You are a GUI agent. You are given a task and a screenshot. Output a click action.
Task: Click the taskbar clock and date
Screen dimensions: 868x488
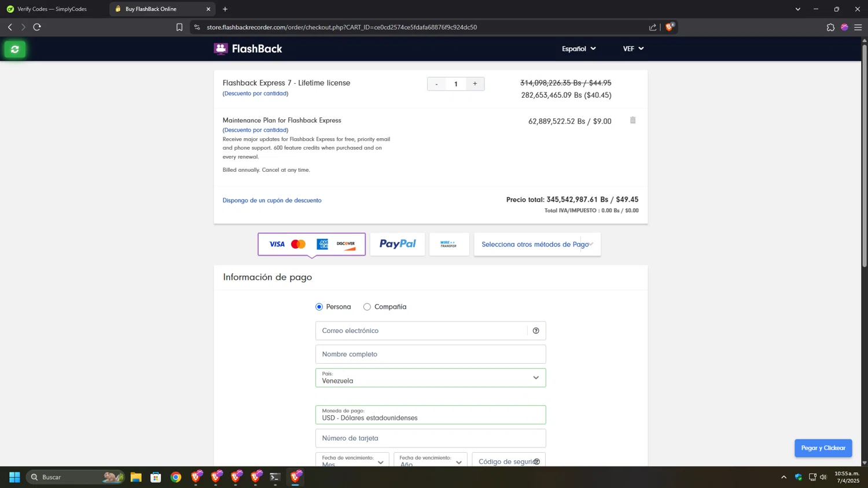pos(847,477)
